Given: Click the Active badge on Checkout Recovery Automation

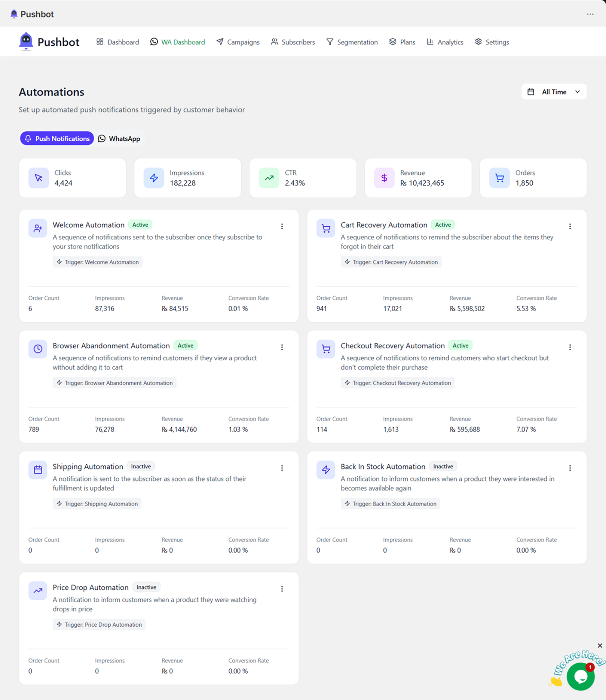Looking at the screenshot, I should [460, 346].
